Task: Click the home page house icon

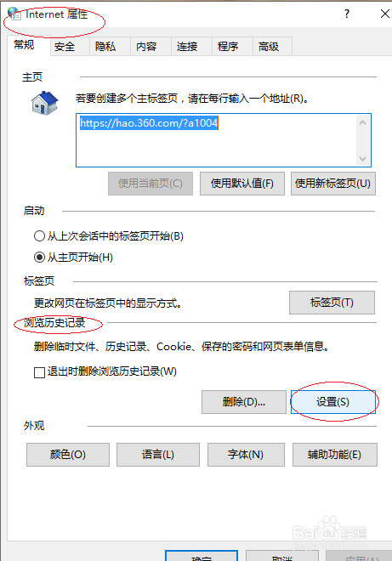Action: coord(45,103)
